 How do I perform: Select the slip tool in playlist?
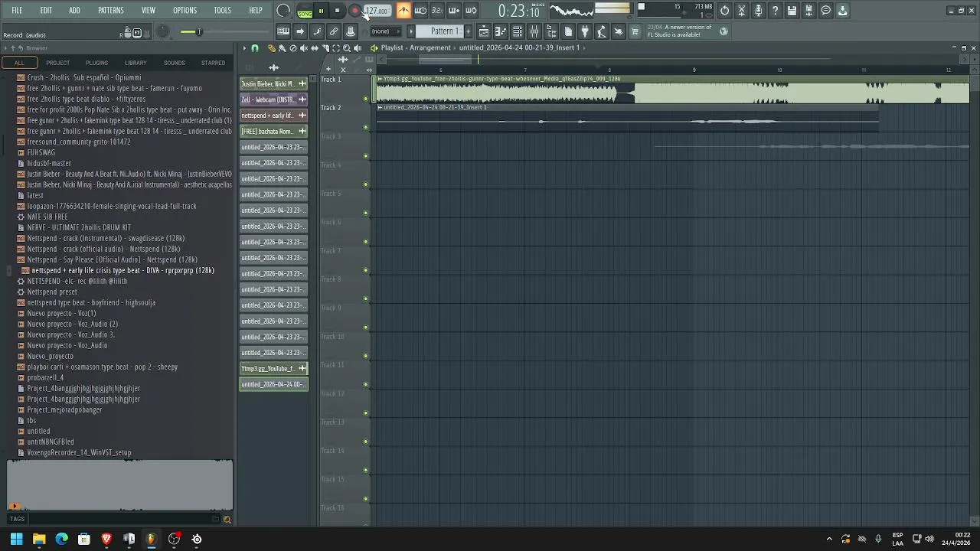tap(314, 48)
